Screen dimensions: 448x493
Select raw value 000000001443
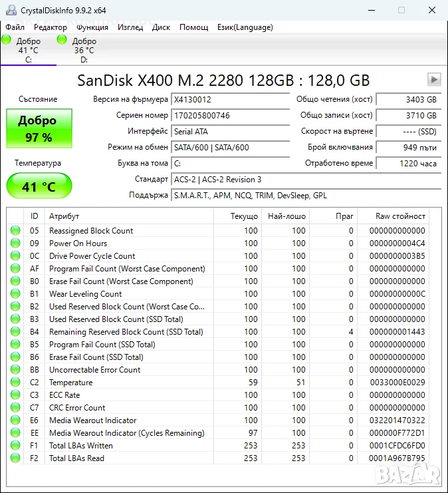coord(397,332)
